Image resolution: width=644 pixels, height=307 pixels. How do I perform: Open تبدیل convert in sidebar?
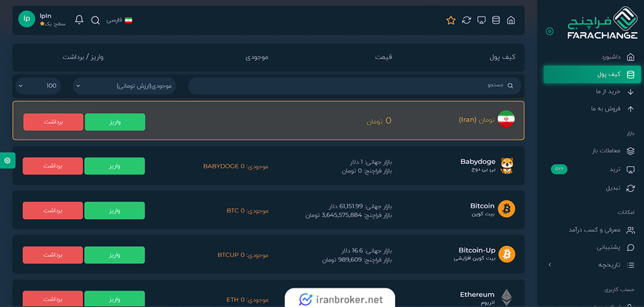620,188
